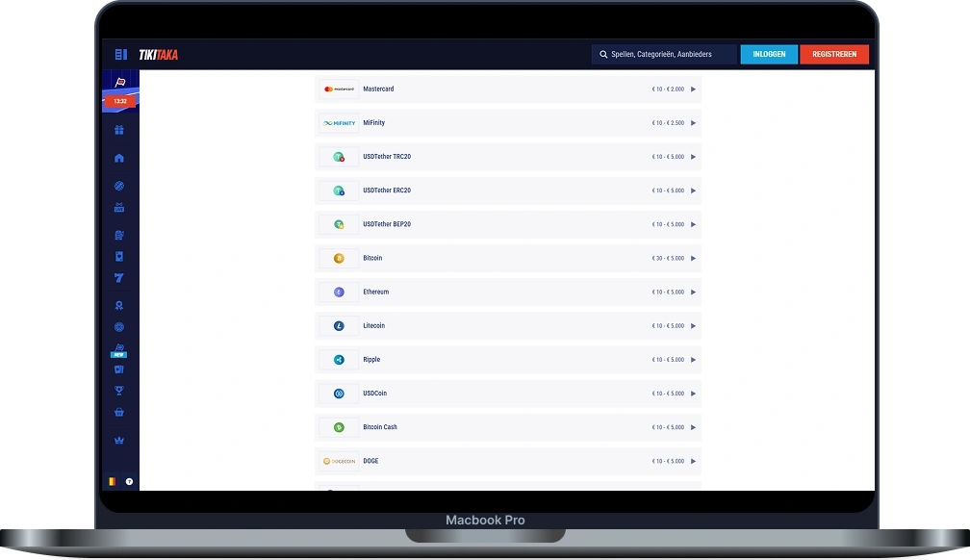Expand the Litecoin row arrow
The height and width of the screenshot is (560, 970).
point(693,326)
